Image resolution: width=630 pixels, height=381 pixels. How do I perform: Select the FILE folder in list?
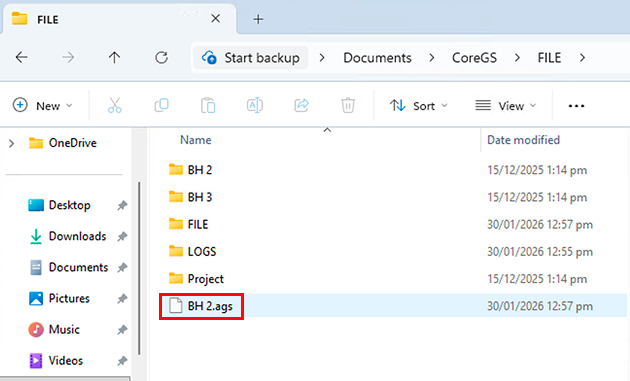188,224
